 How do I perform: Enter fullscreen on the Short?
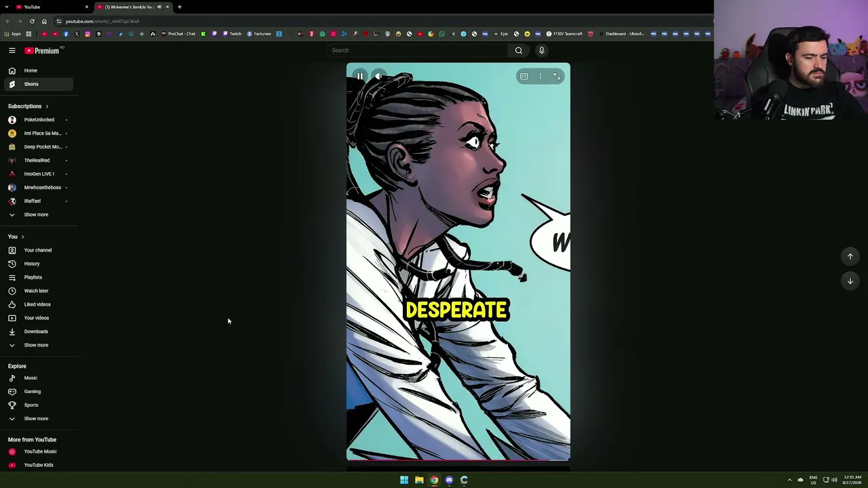(x=557, y=77)
